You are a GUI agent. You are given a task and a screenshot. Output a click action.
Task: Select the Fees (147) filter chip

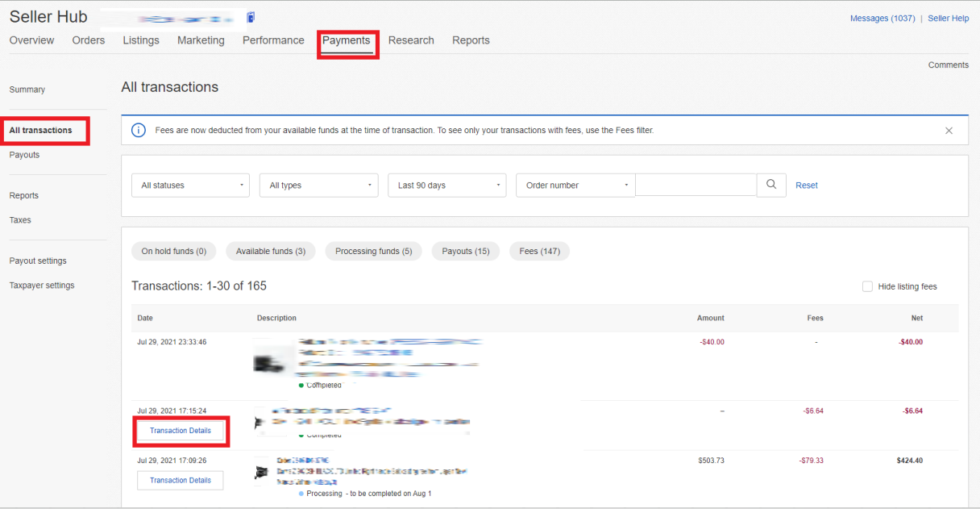tap(540, 251)
